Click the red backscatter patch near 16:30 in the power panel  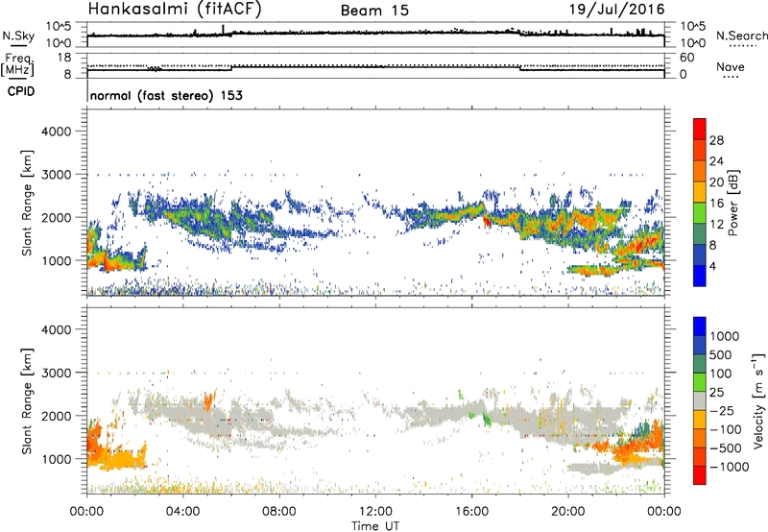click(x=487, y=222)
